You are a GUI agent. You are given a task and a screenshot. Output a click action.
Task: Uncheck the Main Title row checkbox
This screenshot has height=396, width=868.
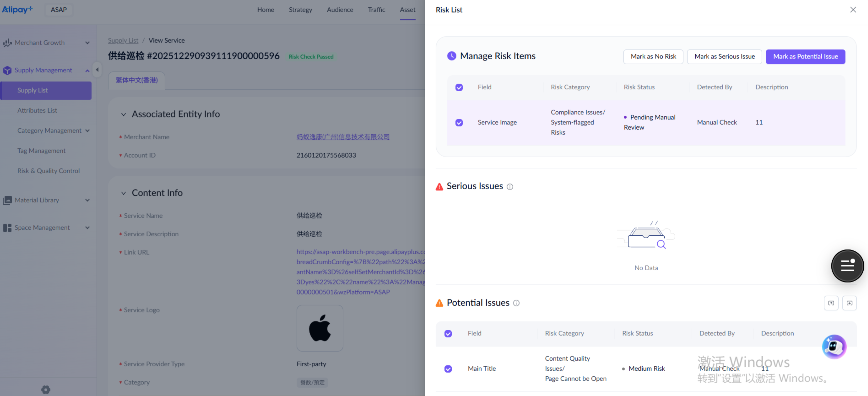[x=448, y=369]
